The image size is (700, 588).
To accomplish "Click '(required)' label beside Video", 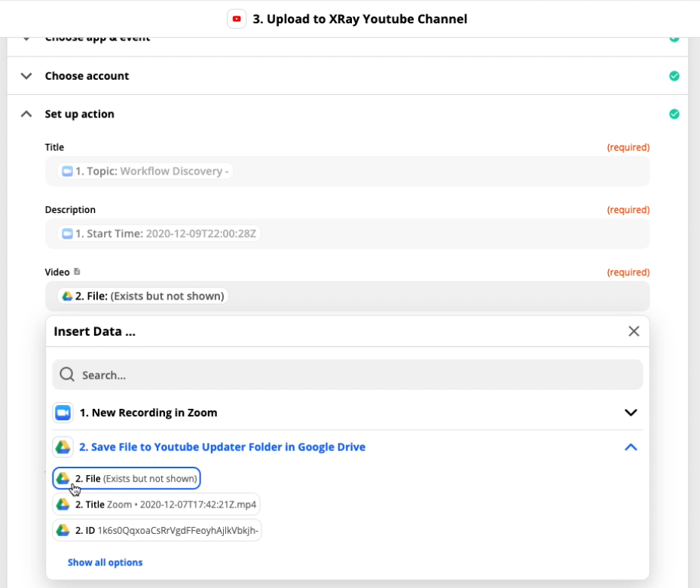I will 628,272.
